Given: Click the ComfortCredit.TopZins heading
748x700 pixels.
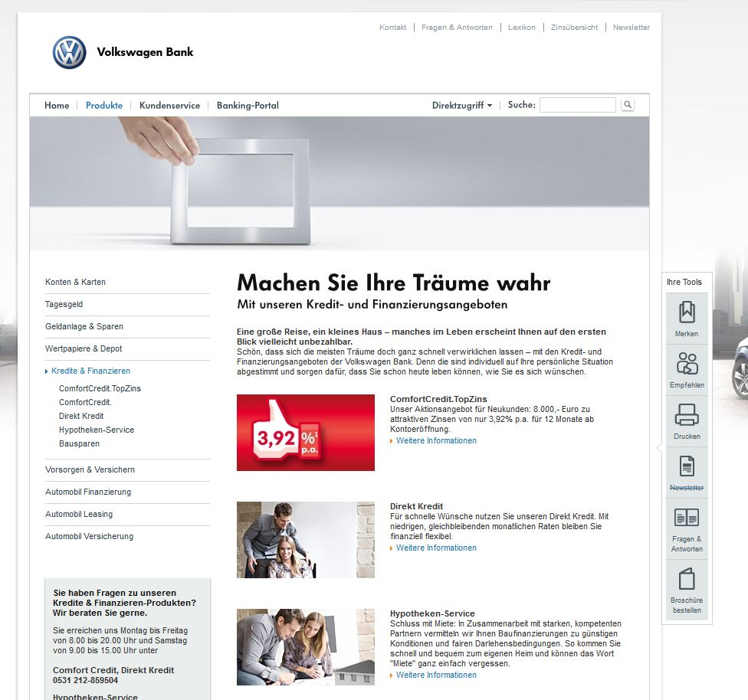Looking at the screenshot, I should [x=438, y=399].
